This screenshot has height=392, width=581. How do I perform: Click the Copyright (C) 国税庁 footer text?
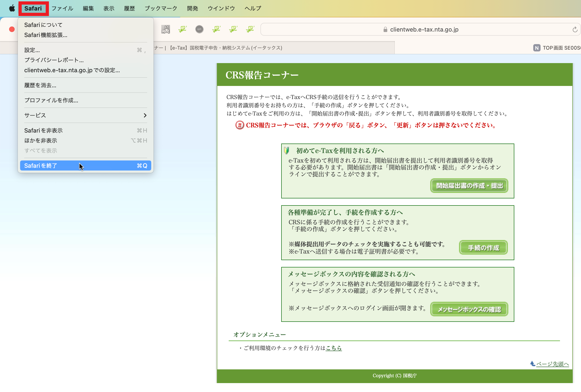(x=395, y=376)
